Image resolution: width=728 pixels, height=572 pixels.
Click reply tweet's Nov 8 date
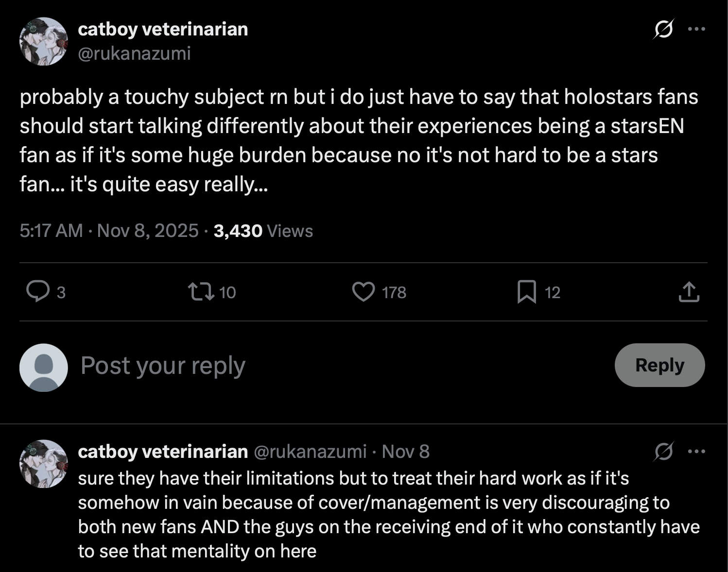tap(406, 452)
